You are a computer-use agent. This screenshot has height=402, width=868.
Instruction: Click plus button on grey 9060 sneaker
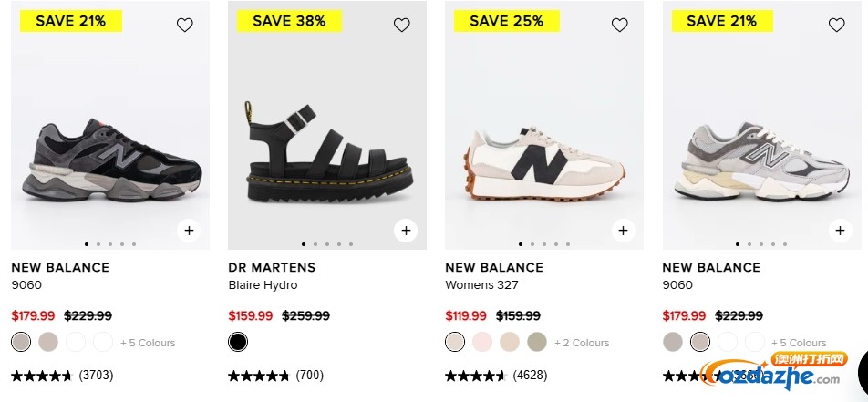point(840,231)
